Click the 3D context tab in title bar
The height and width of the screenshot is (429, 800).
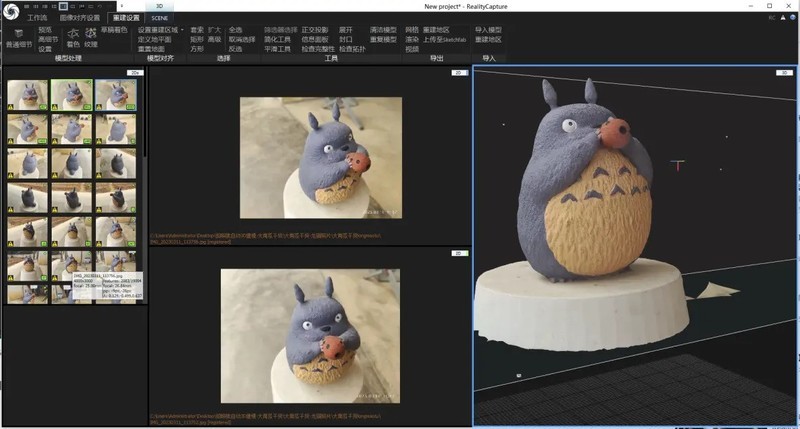160,6
